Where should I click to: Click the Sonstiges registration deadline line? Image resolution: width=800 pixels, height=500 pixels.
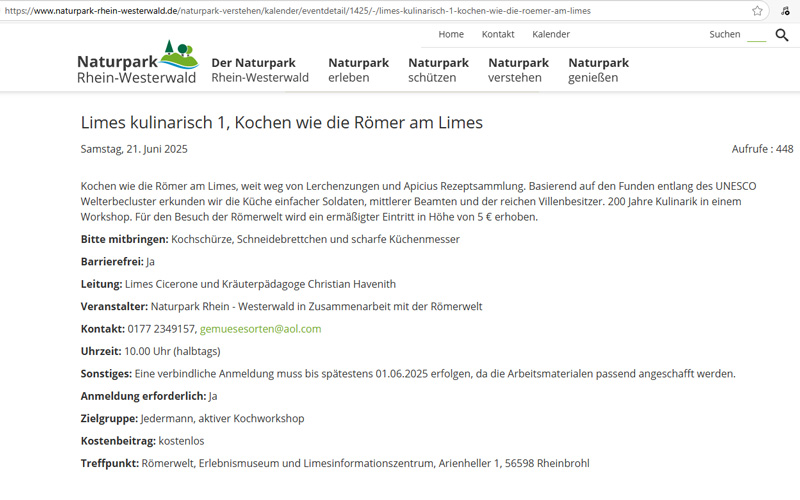408,374
